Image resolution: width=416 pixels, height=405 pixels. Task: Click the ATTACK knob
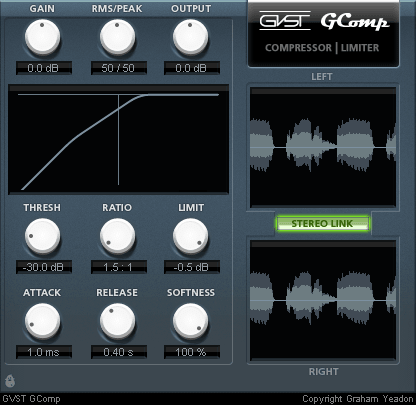tap(42, 321)
